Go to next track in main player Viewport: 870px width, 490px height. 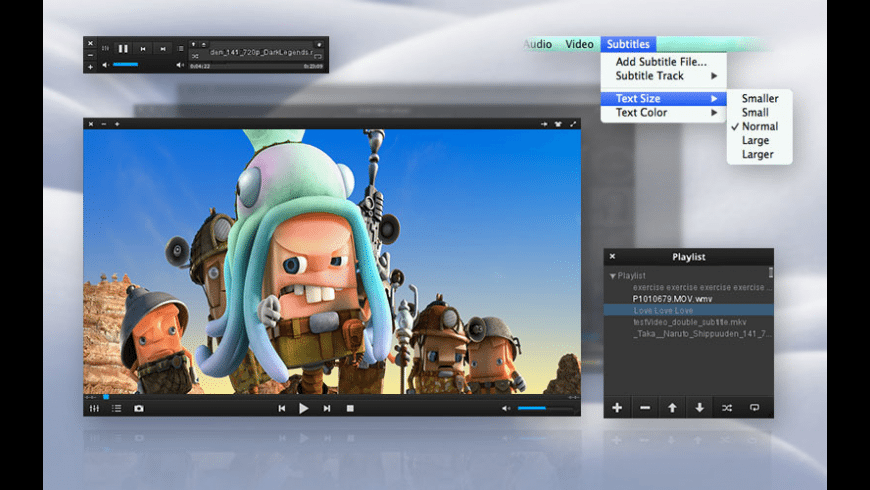[x=327, y=408]
